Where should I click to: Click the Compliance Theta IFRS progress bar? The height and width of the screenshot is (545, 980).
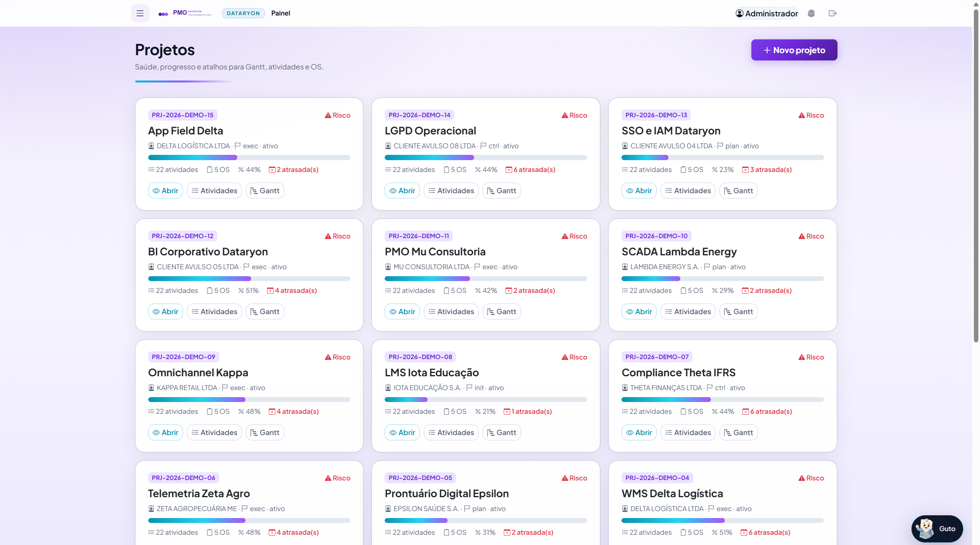(x=723, y=400)
